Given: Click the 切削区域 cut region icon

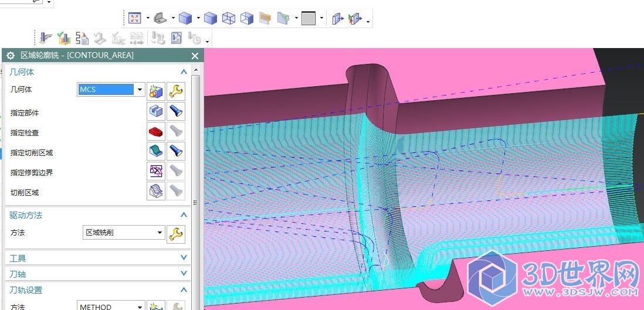Looking at the screenshot, I should coord(155,191).
